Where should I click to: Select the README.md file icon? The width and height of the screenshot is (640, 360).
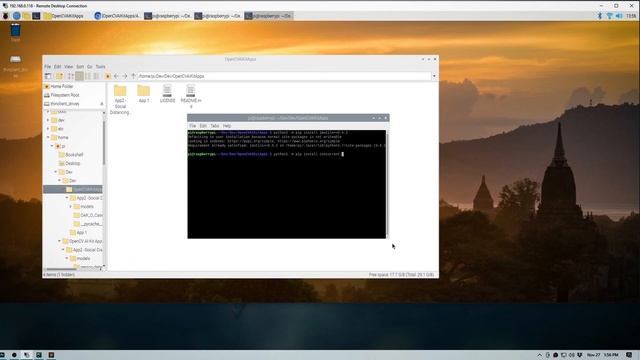(x=191, y=96)
